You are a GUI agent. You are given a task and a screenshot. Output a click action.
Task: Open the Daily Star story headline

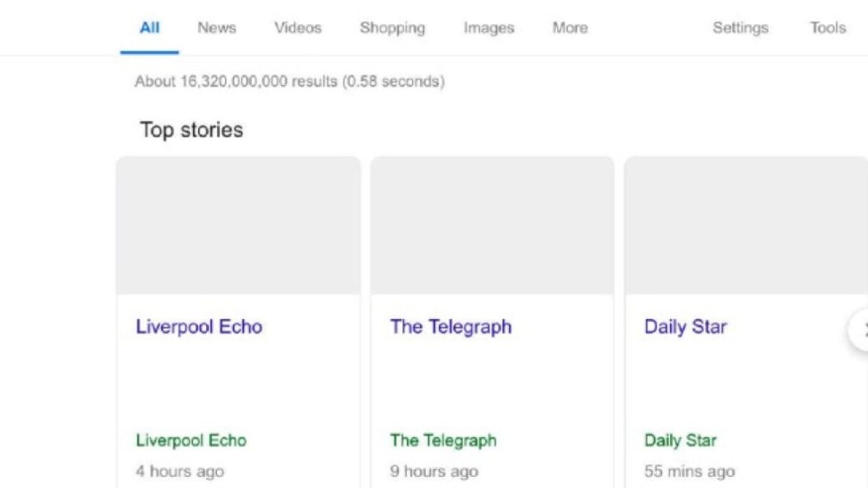(686, 327)
